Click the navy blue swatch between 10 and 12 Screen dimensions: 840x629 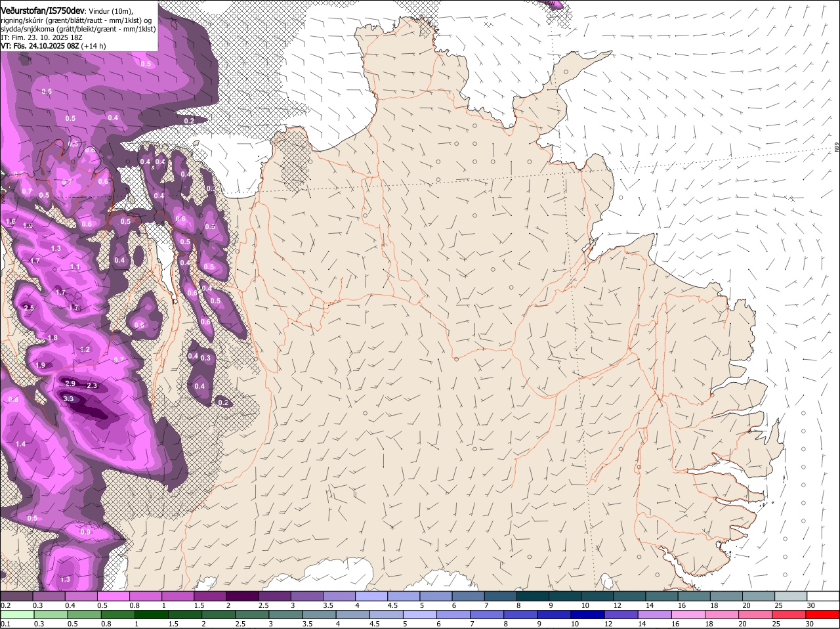589,615
